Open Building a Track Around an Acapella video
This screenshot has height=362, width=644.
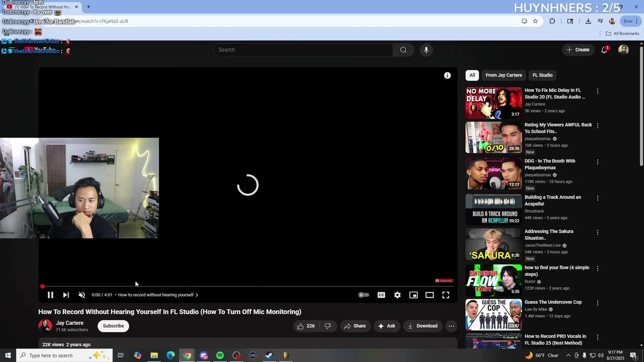[x=553, y=201]
